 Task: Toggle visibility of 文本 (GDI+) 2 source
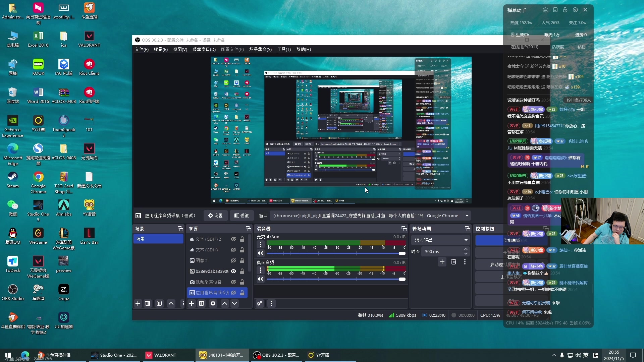click(x=233, y=239)
